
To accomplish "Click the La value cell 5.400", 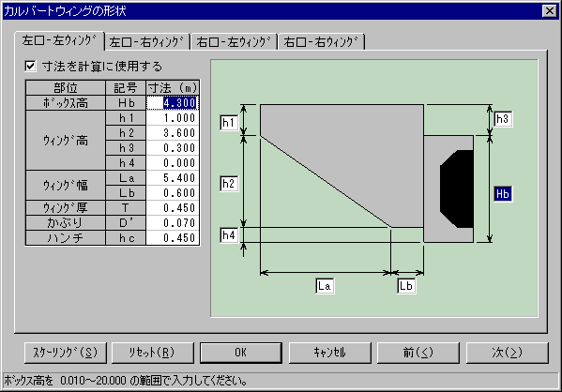I will (173, 178).
